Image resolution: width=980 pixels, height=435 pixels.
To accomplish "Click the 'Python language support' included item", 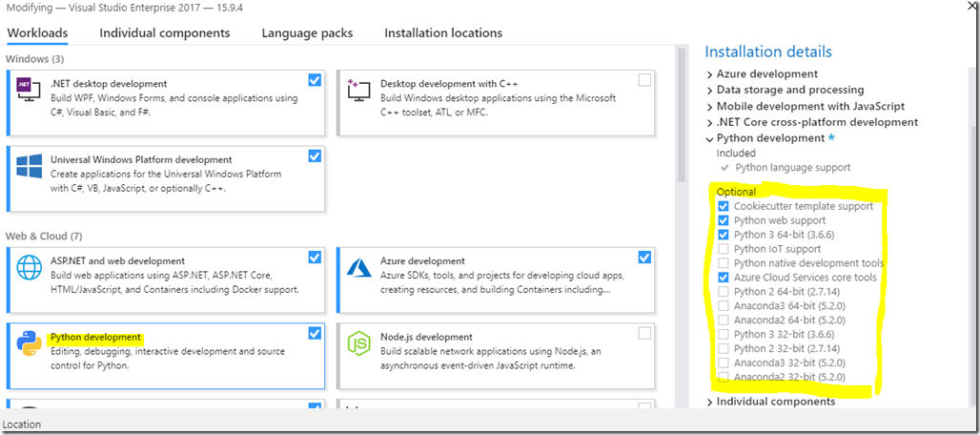I will [x=793, y=168].
